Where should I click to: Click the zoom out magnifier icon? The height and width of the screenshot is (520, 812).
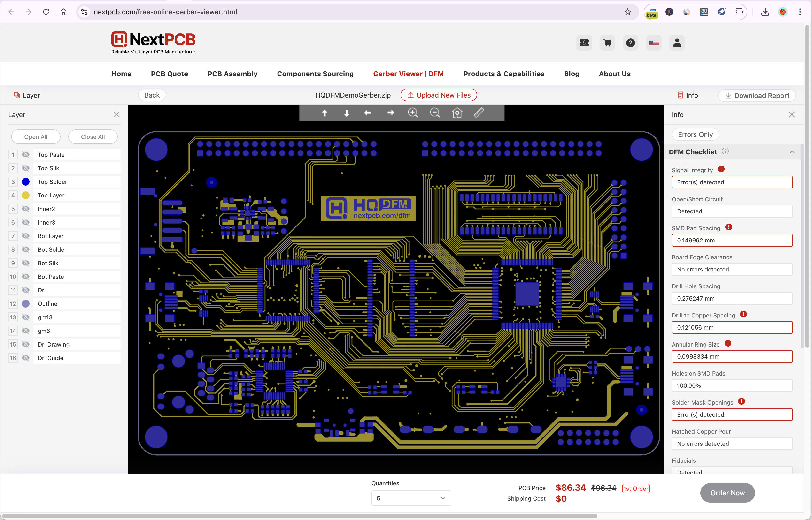[x=435, y=113]
